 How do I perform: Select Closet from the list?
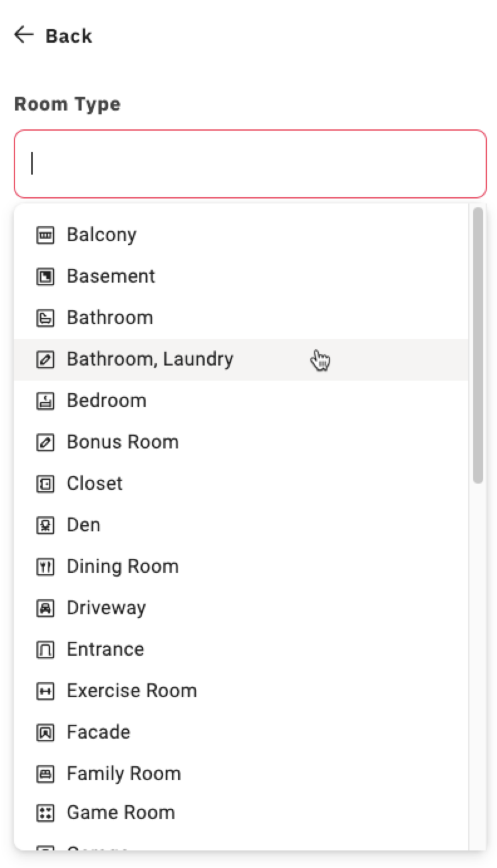click(x=94, y=483)
